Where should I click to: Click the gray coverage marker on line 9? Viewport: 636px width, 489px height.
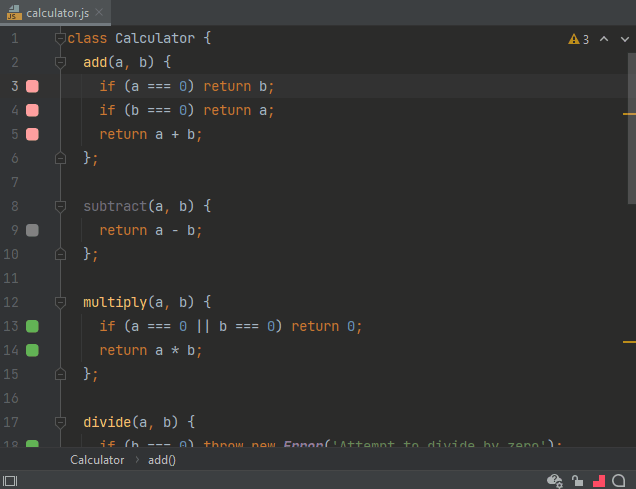(32, 230)
